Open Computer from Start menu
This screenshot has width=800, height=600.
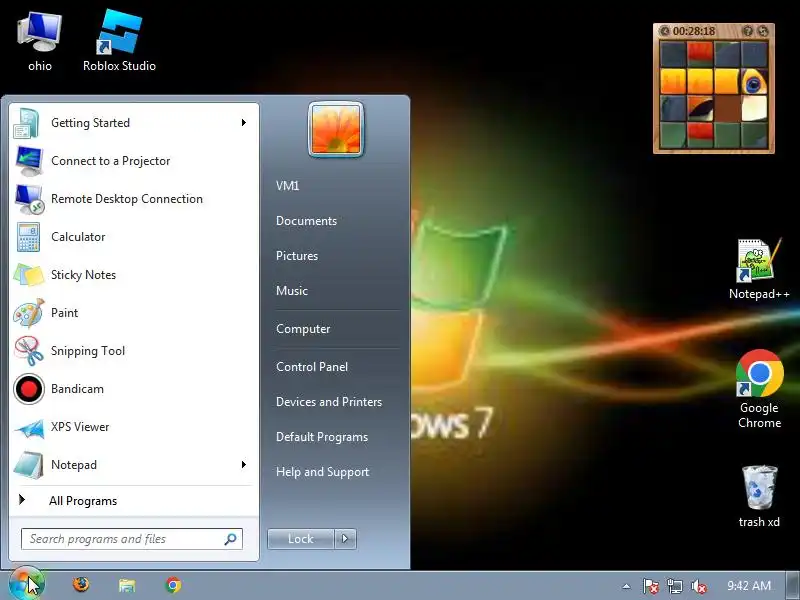tap(303, 329)
